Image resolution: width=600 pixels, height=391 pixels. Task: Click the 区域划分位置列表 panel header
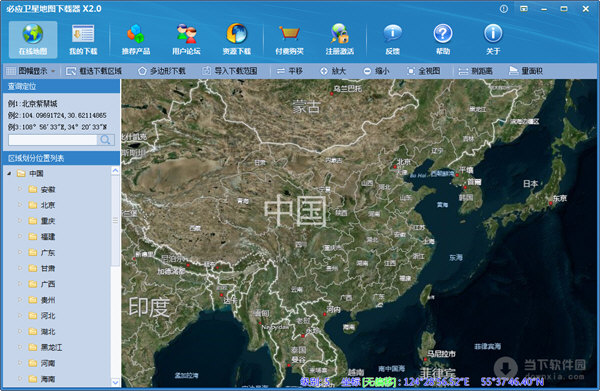(x=61, y=158)
